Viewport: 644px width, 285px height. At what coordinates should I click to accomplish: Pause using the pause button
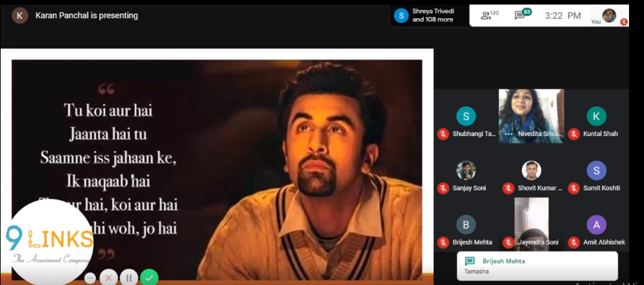[x=129, y=278]
